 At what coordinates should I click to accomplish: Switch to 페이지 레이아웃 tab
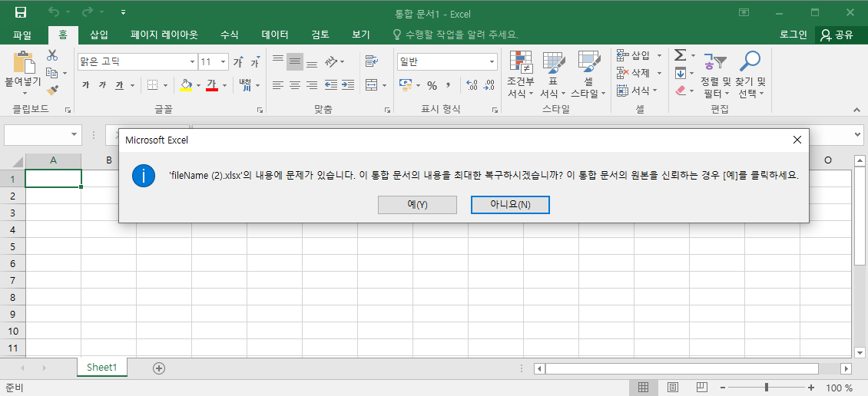coord(164,35)
